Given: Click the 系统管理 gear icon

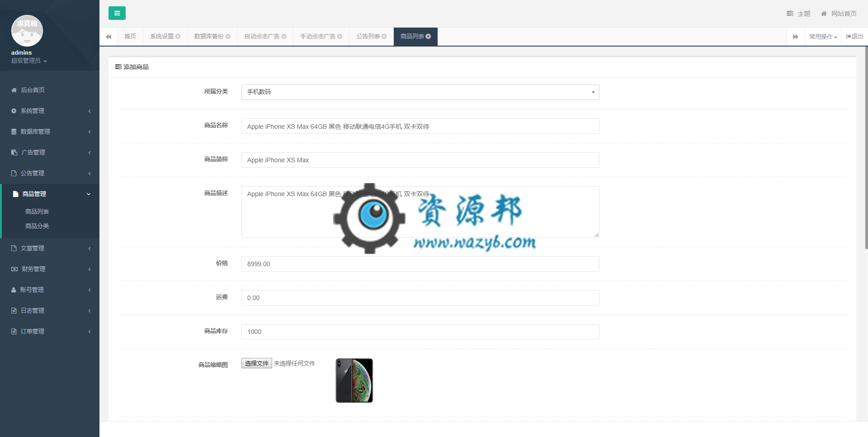Looking at the screenshot, I should (x=14, y=111).
